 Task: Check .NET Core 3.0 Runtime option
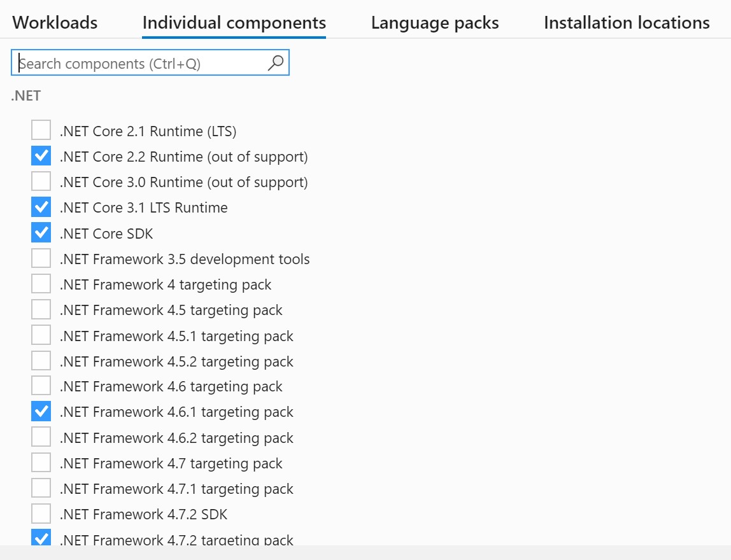(41, 182)
